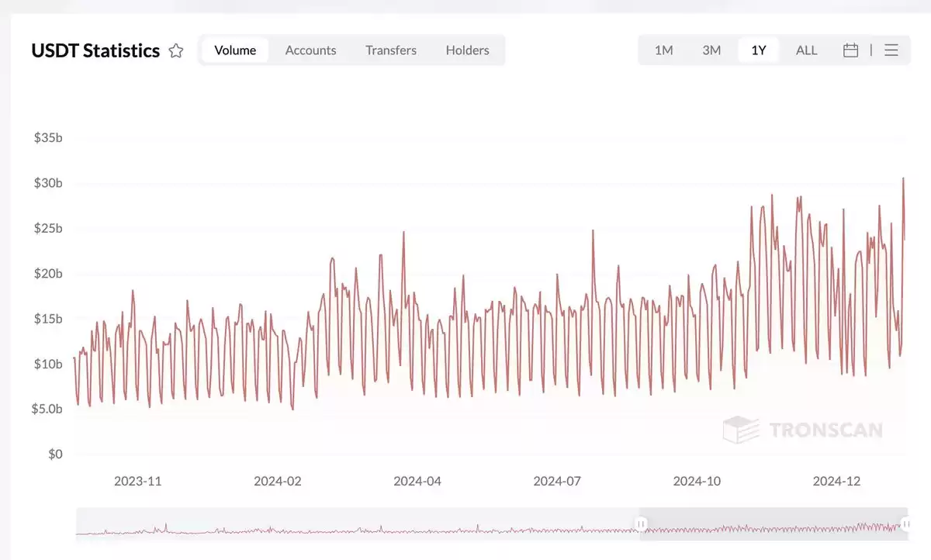
Task: Select the 1M time range
Action: pyautogui.click(x=663, y=50)
